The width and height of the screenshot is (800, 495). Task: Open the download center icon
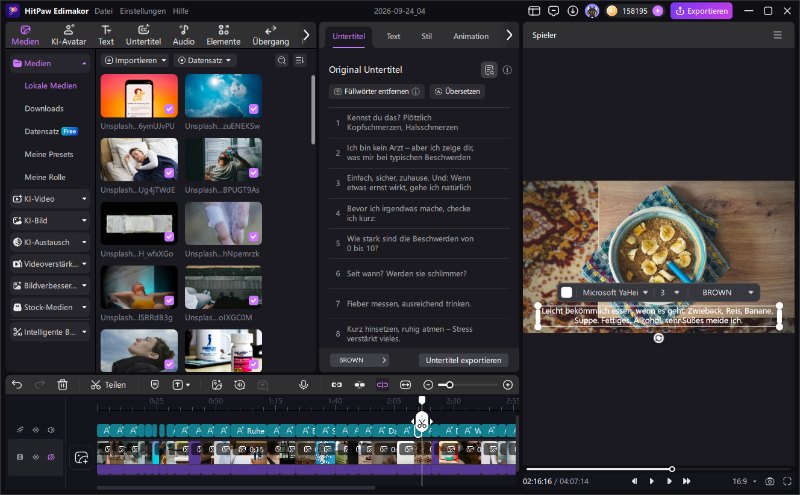pos(572,11)
